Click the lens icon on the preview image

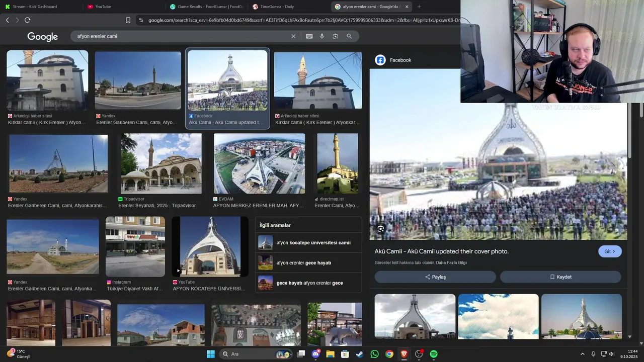(381, 229)
